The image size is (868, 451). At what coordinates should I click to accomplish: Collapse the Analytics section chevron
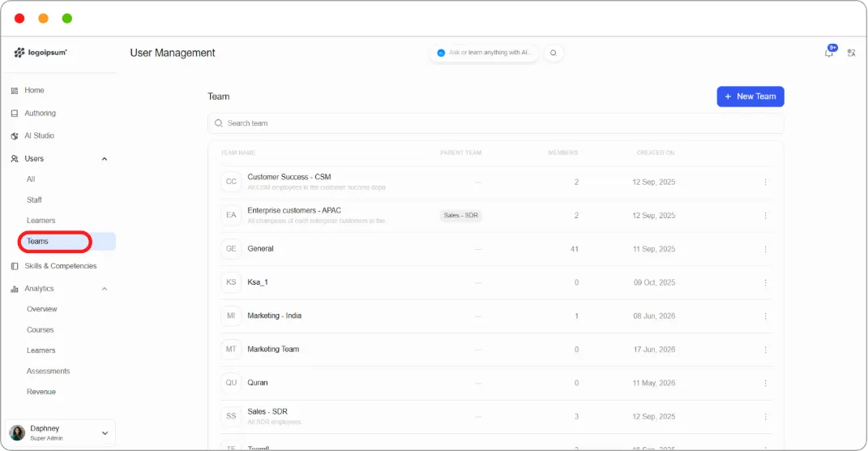tap(104, 289)
